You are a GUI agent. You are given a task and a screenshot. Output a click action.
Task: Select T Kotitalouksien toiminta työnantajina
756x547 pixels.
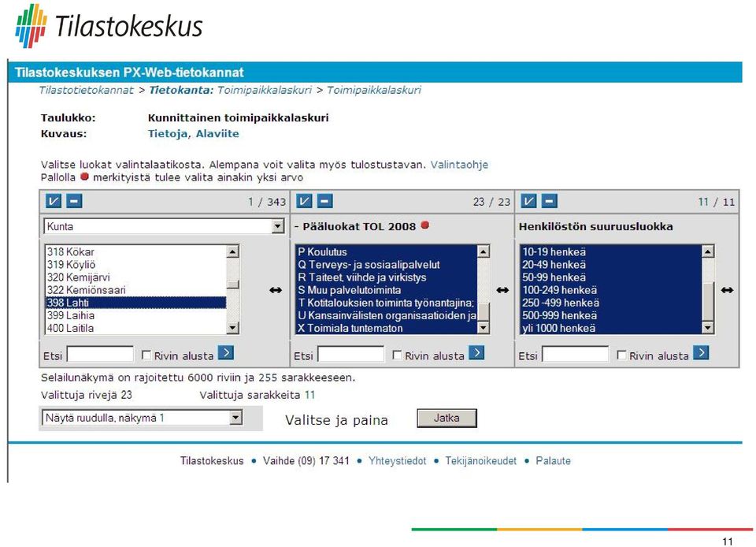(x=386, y=303)
